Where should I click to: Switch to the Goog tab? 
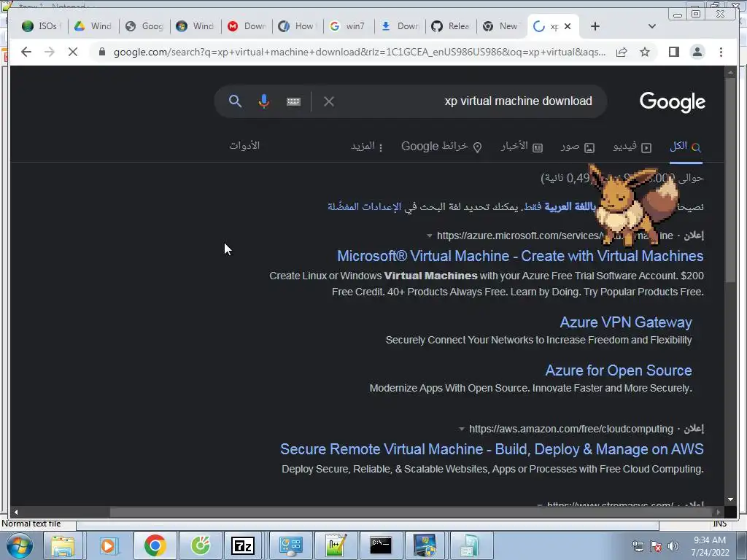coord(144,26)
